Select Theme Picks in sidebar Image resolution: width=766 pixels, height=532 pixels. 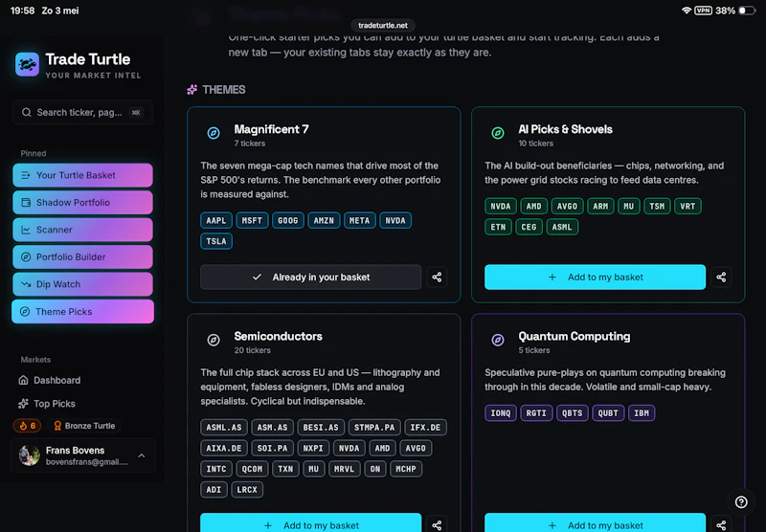click(82, 311)
